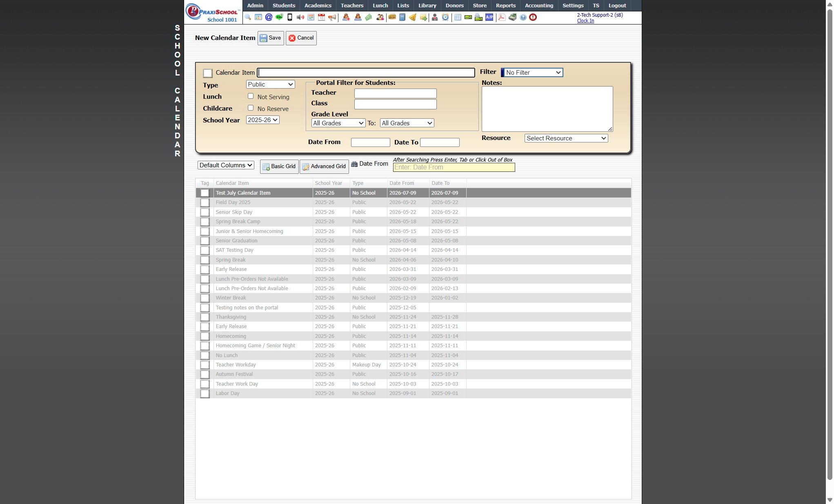The height and width of the screenshot is (504, 834).
Task: Open the Default Columns dropdown
Action: [226, 165]
